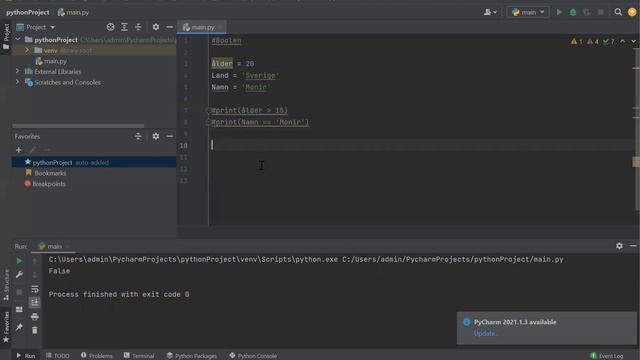The width and height of the screenshot is (640, 360).
Task: Open Project panel settings gear
Action: click(x=156, y=27)
